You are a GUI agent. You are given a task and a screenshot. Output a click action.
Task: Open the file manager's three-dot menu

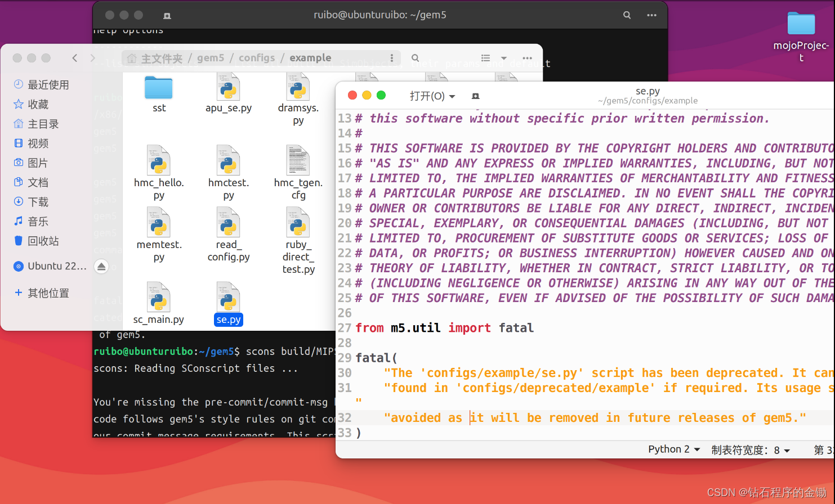point(527,57)
